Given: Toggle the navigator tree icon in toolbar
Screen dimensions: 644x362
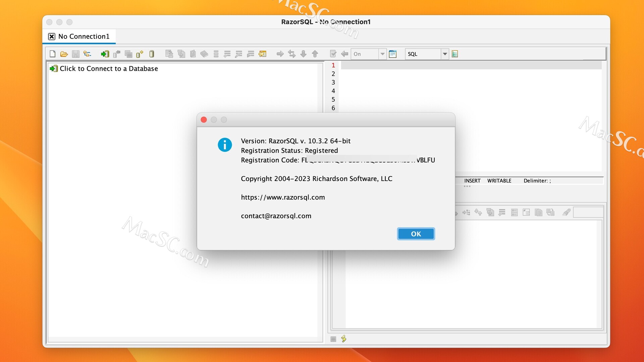Looking at the screenshot, I should point(87,54).
